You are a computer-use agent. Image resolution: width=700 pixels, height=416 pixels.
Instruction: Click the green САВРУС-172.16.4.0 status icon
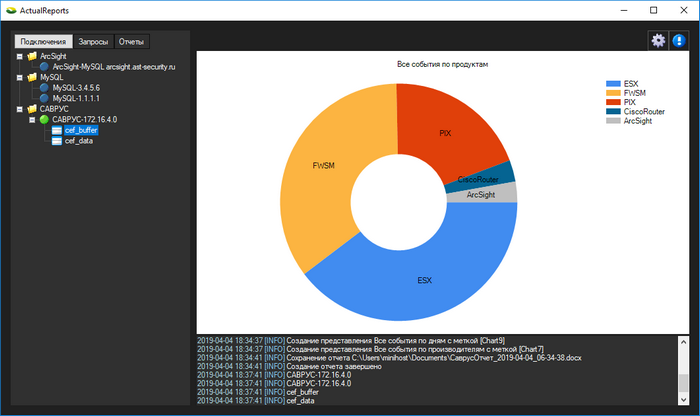point(44,119)
